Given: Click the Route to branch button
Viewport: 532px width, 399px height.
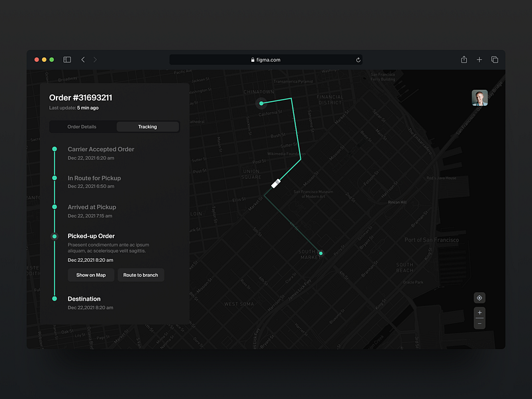Looking at the screenshot, I should (140, 275).
